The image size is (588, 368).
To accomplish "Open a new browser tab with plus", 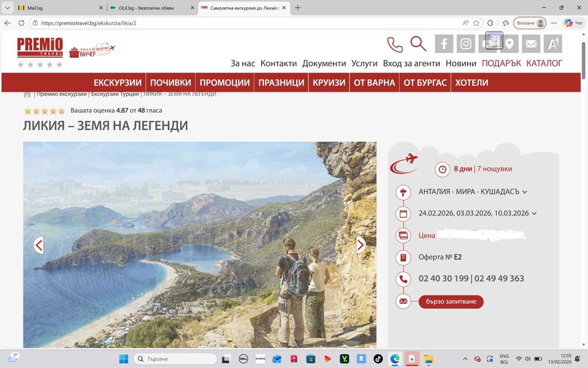I will 298,8.
